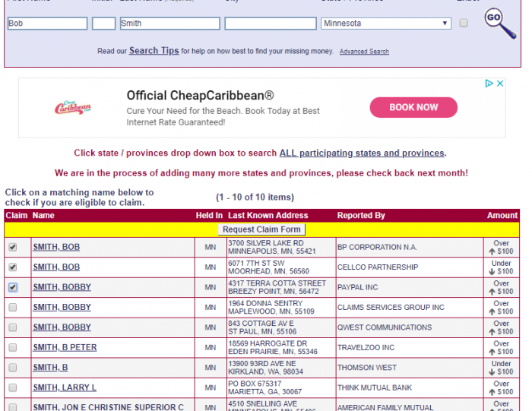Uncheck claim box for Smith Bob Silver Lake Rd
This screenshot has width=532, height=411.
click(13, 247)
